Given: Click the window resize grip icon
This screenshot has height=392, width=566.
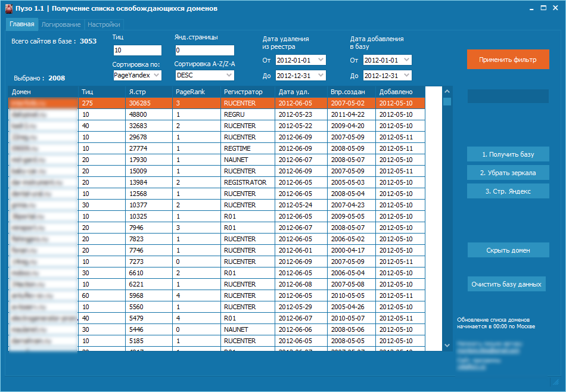Looking at the screenshot, I should (x=556, y=382).
